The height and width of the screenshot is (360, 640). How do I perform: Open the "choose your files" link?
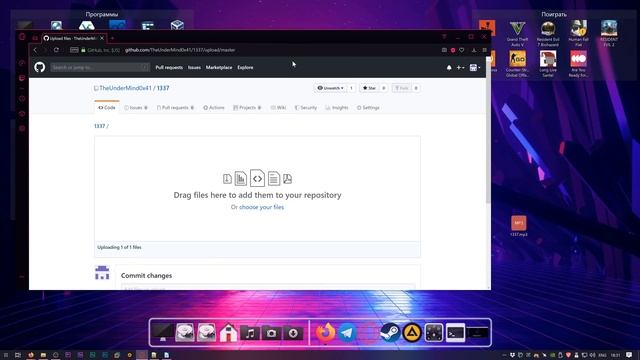click(261, 207)
